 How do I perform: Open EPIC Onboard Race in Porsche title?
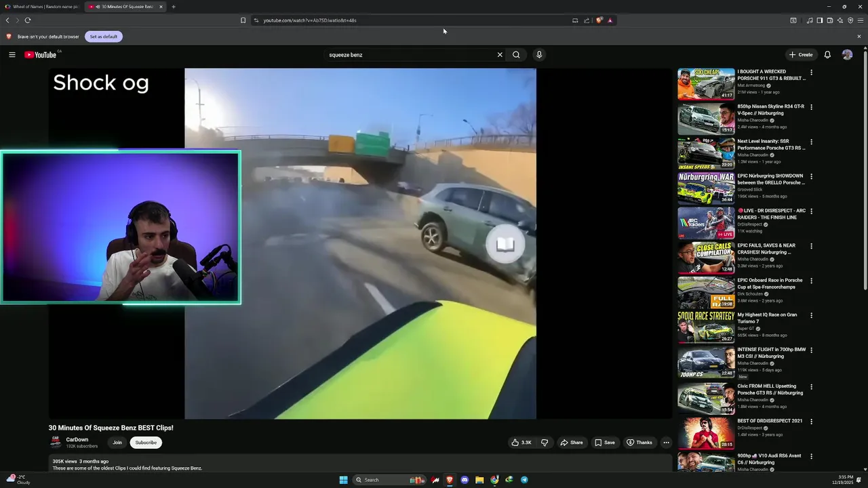[x=770, y=283]
